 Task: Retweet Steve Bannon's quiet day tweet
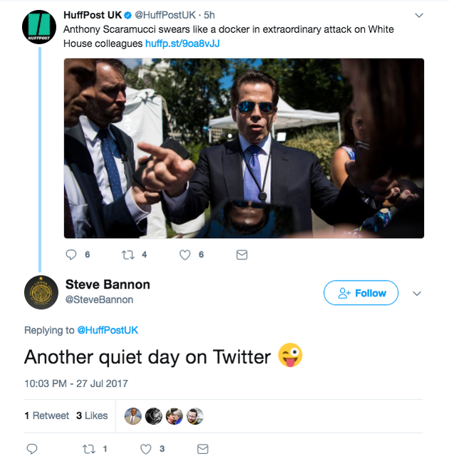pyautogui.click(x=89, y=449)
